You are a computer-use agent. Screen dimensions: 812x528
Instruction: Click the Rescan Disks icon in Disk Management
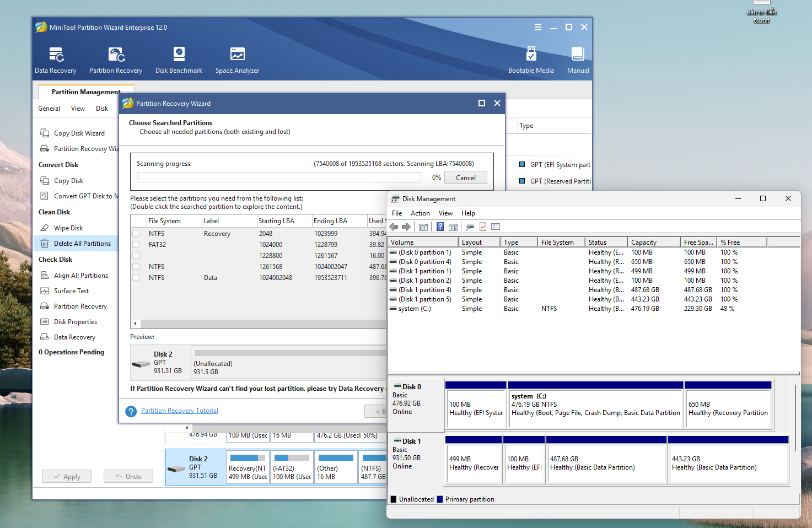470,227
